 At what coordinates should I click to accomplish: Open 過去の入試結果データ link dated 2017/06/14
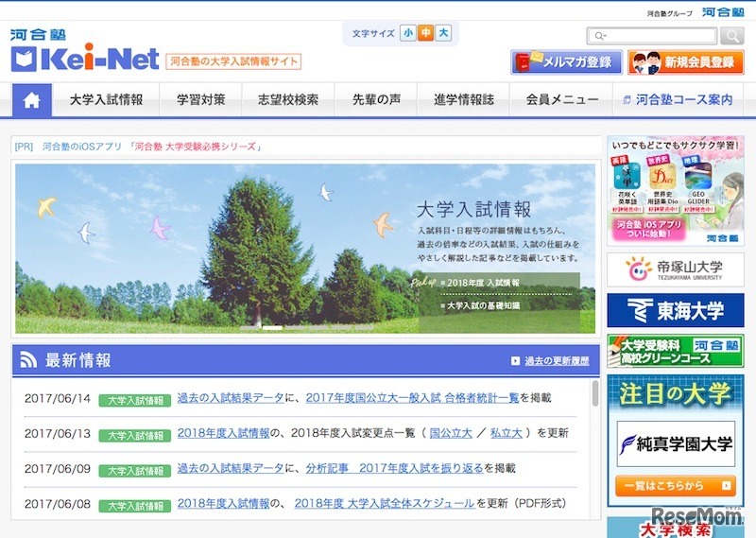pos(231,397)
